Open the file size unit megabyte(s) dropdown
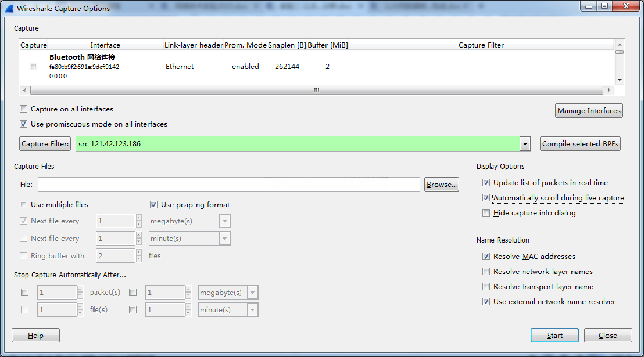644x357 pixels. [x=224, y=221]
